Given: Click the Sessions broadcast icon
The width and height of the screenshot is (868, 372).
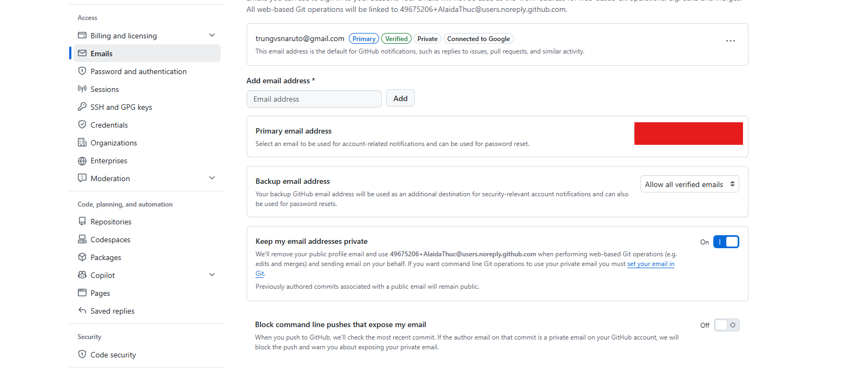Looking at the screenshot, I should [x=82, y=89].
